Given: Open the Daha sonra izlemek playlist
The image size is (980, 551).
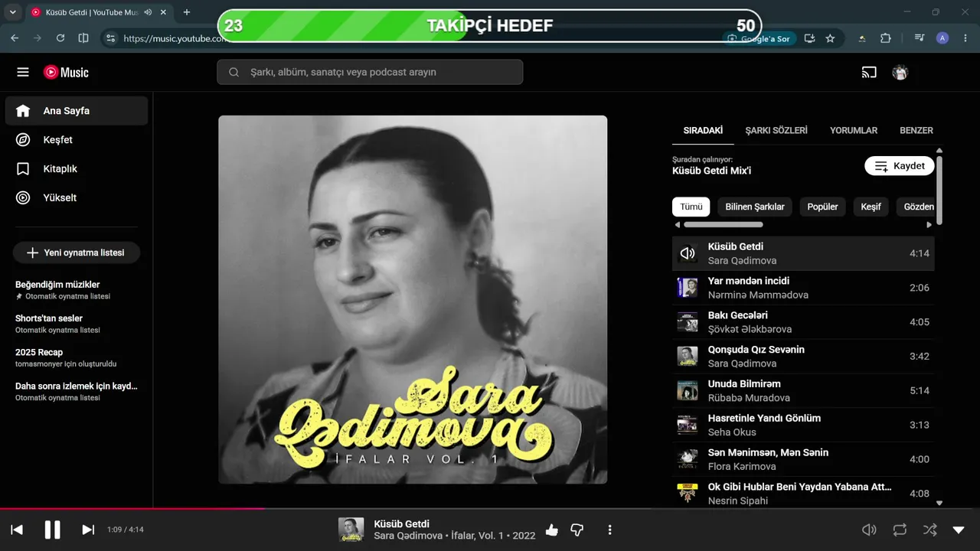Looking at the screenshot, I should [x=77, y=391].
